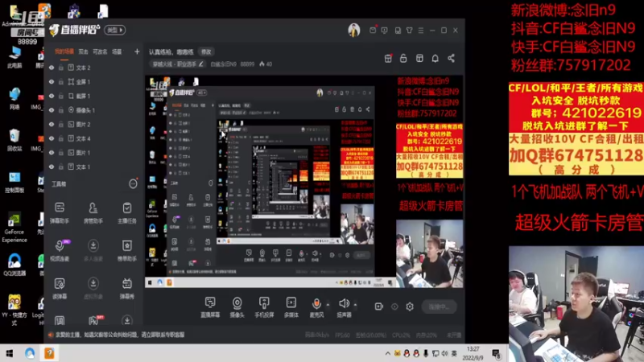Click the record icon in bottom bar
Screen dimensions: 644x362
pyautogui.click(x=378, y=306)
